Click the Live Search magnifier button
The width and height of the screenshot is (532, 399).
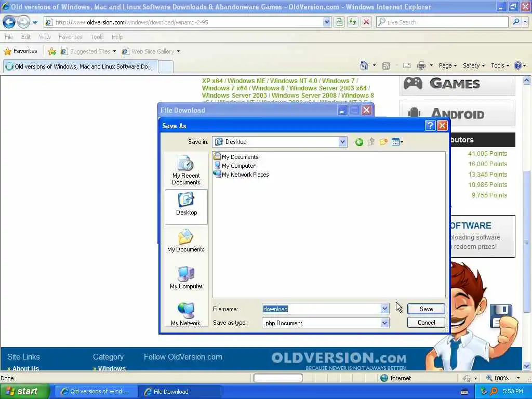[516, 22]
